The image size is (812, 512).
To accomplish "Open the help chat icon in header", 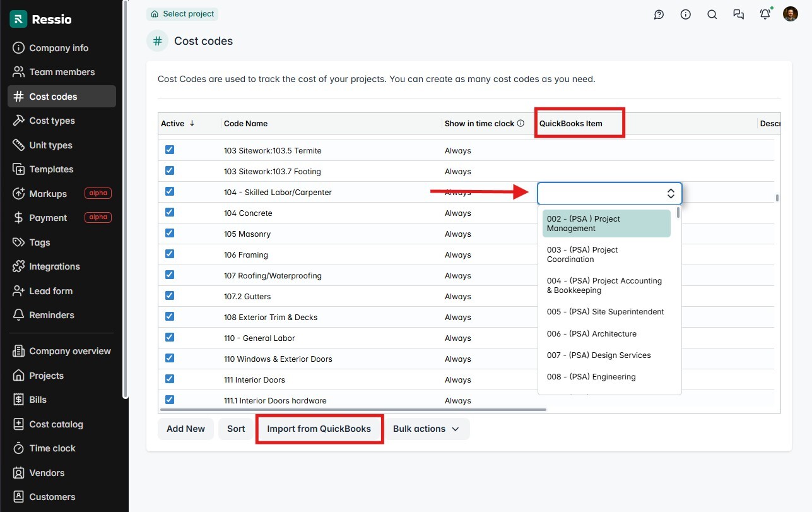I will point(659,15).
